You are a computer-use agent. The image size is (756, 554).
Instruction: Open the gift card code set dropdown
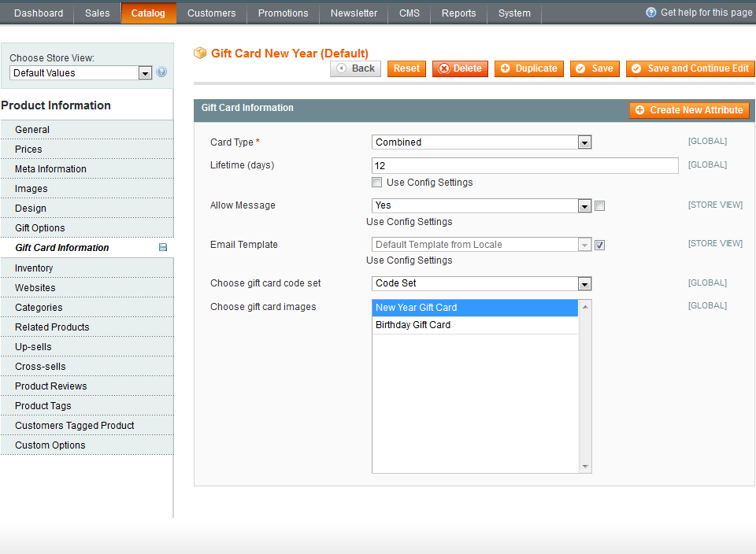coord(584,283)
